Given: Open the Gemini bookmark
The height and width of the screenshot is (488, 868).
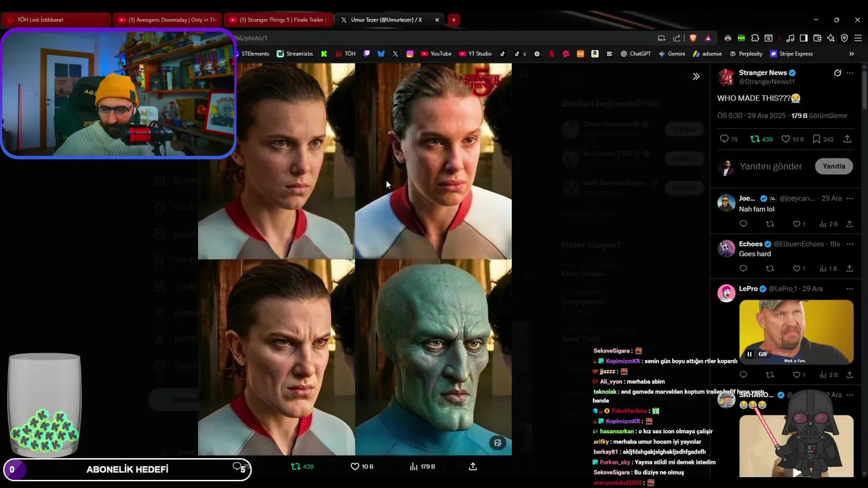Looking at the screenshot, I should [671, 54].
